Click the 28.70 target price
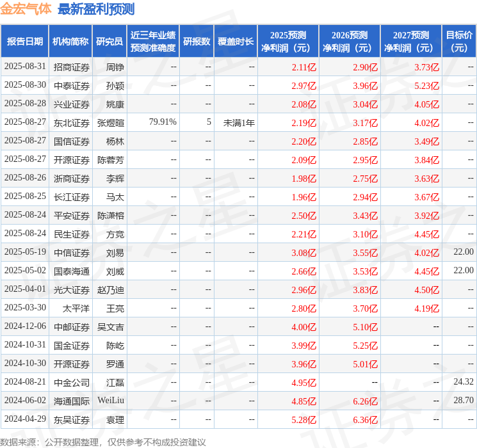 (464, 400)
